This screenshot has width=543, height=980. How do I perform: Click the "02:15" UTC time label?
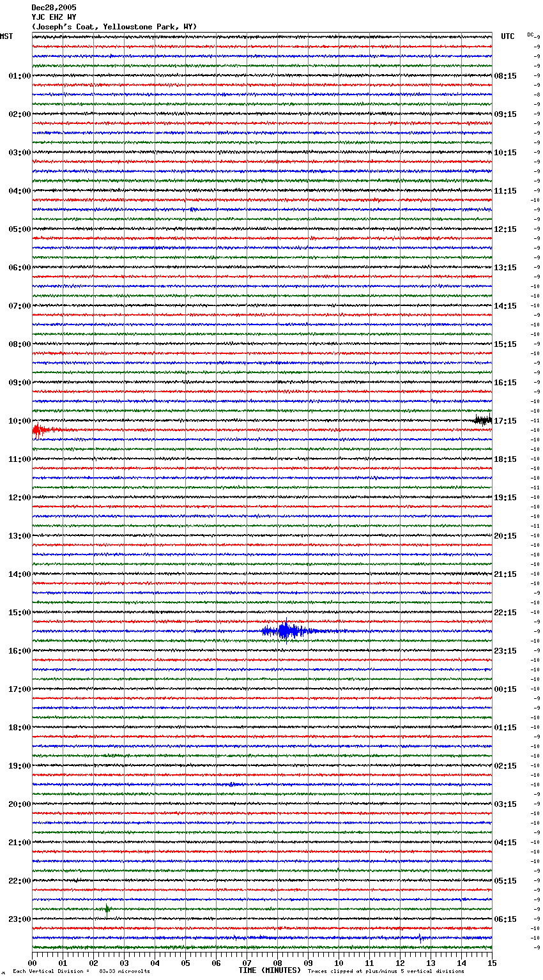click(x=505, y=766)
